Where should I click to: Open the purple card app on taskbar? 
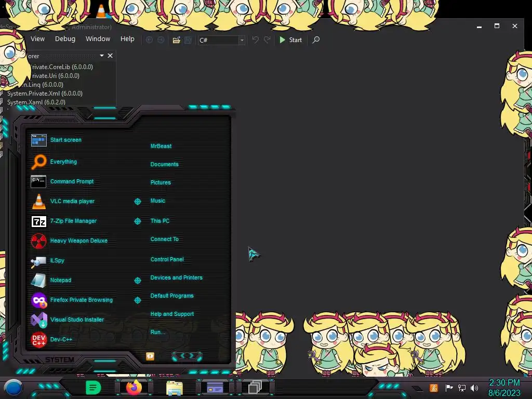click(x=215, y=388)
